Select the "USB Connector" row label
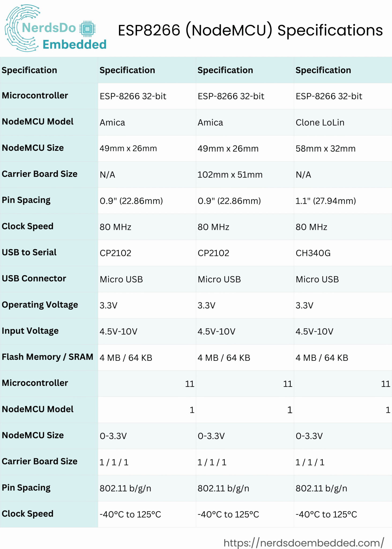The height and width of the screenshot is (549, 392). 34,279
